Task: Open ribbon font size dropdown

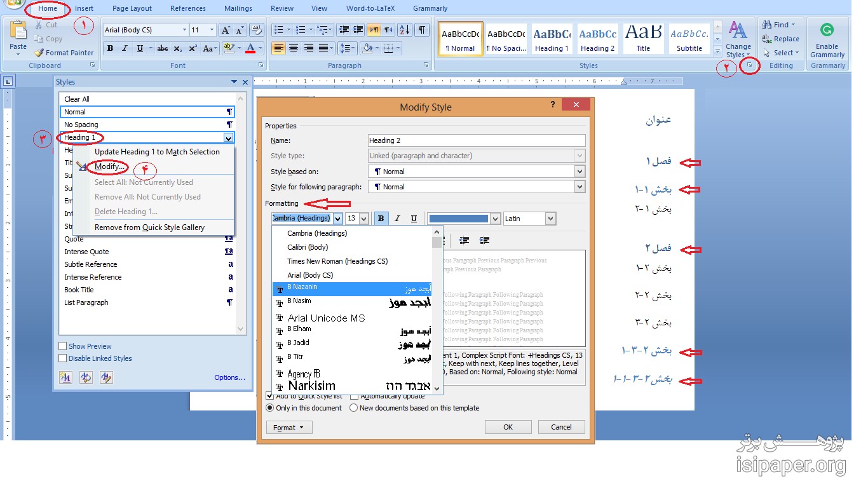Action: [212, 30]
